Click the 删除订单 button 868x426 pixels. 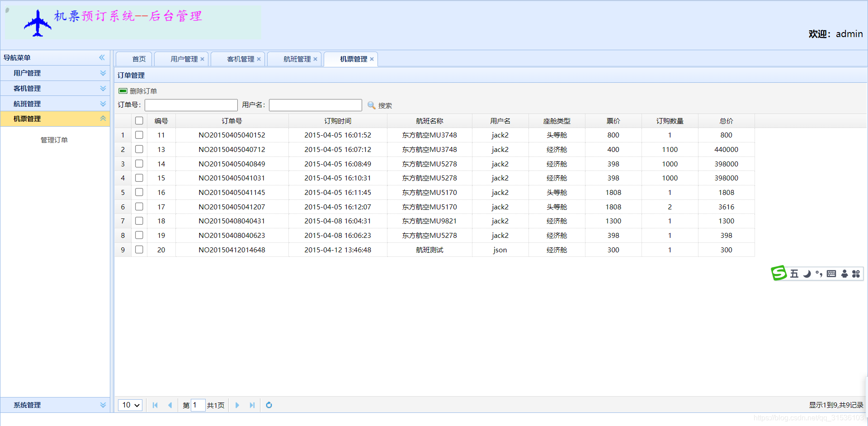137,91
